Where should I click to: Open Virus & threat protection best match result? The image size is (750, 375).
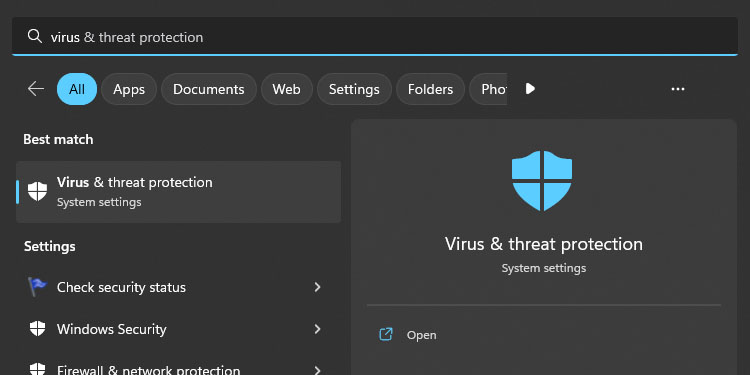178,192
